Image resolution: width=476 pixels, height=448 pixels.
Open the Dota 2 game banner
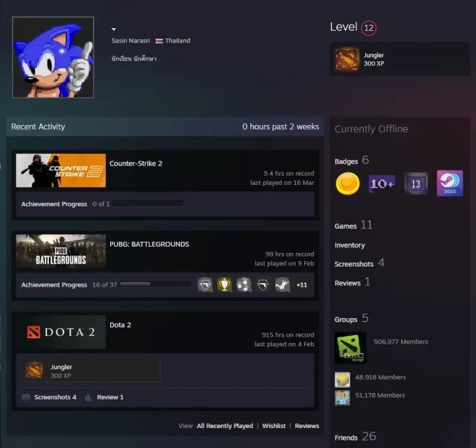click(61, 332)
